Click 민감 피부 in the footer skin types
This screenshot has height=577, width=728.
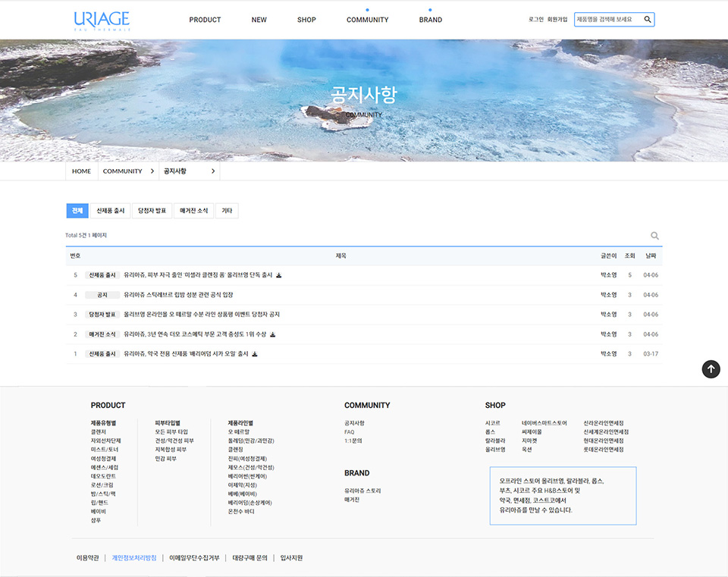166,459
